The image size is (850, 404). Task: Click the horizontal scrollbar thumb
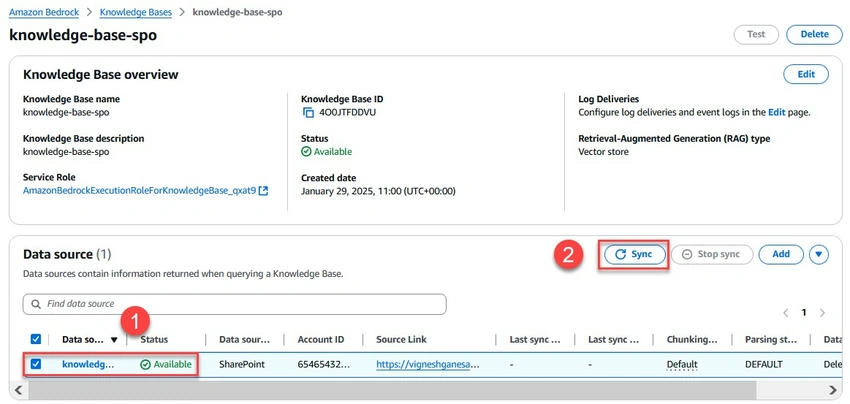tap(392, 390)
